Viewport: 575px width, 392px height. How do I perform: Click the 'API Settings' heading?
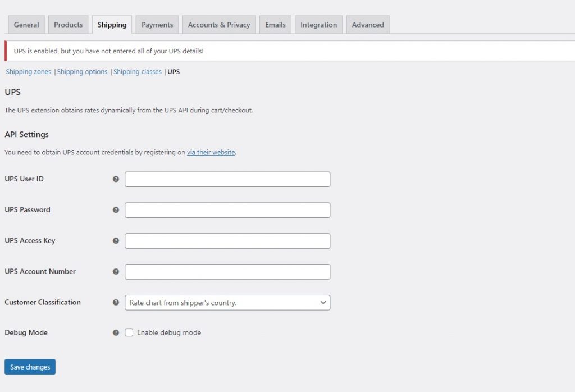(x=27, y=135)
